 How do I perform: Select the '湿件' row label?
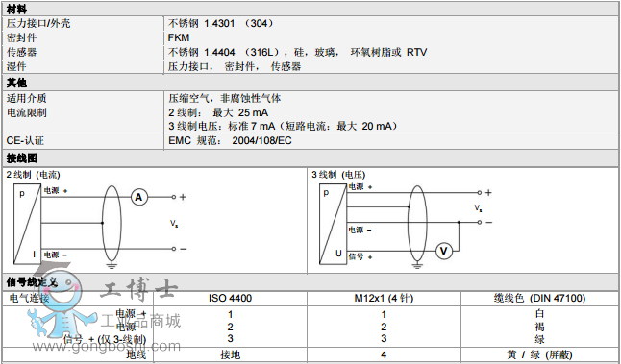point(16,66)
